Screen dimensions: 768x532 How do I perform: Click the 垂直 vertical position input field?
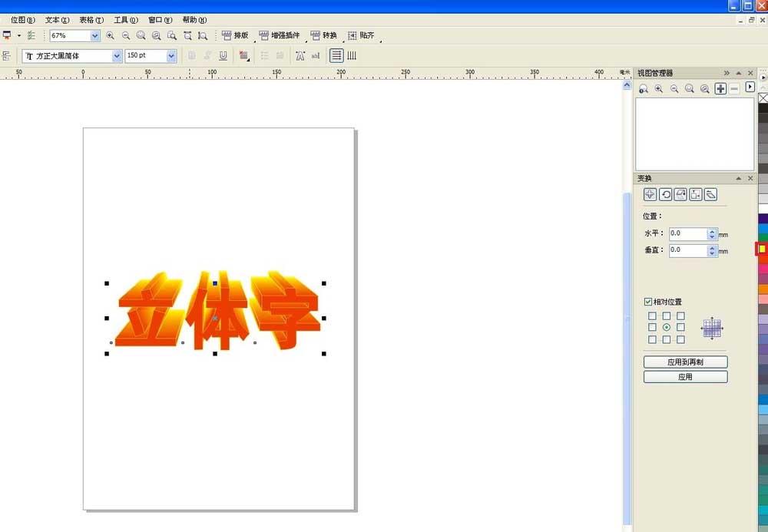(x=688, y=250)
